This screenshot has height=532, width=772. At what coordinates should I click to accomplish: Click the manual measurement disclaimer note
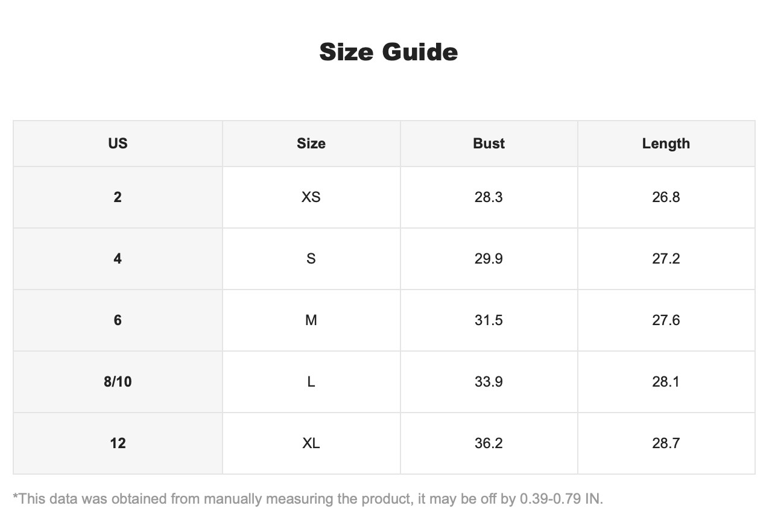pos(308,499)
